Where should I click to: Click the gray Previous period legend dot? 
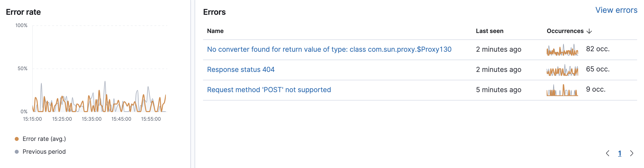(x=16, y=151)
